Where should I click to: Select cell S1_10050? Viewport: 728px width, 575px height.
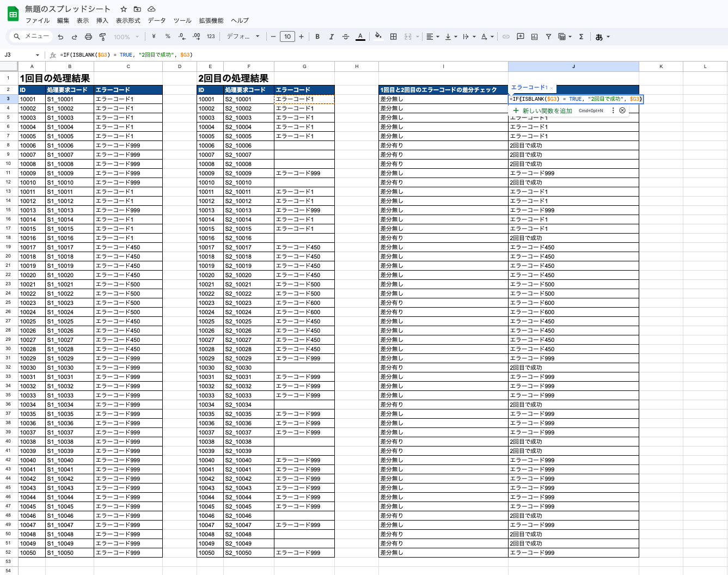[70, 553]
